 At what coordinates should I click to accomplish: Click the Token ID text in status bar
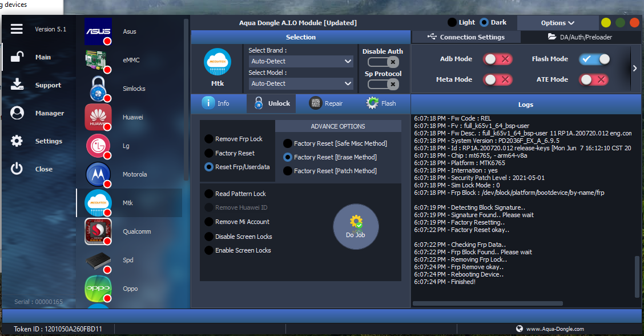pos(58,329)
